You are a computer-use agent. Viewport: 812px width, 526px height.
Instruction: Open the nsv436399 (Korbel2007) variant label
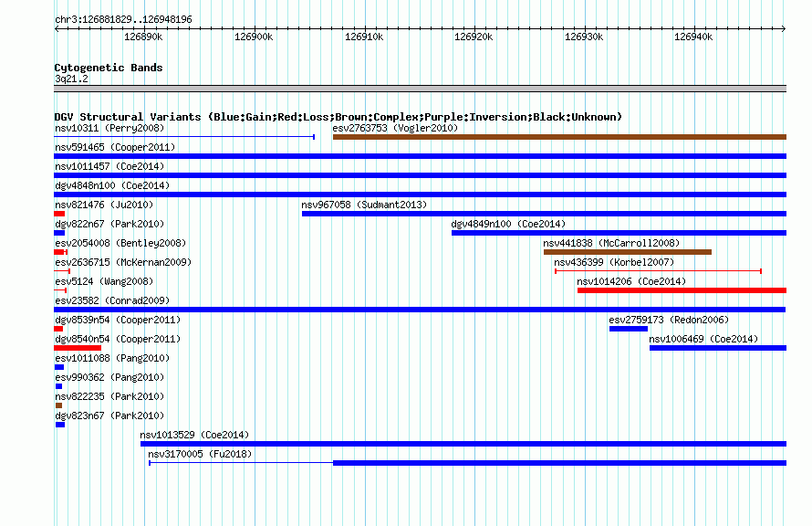click(614, 262)
